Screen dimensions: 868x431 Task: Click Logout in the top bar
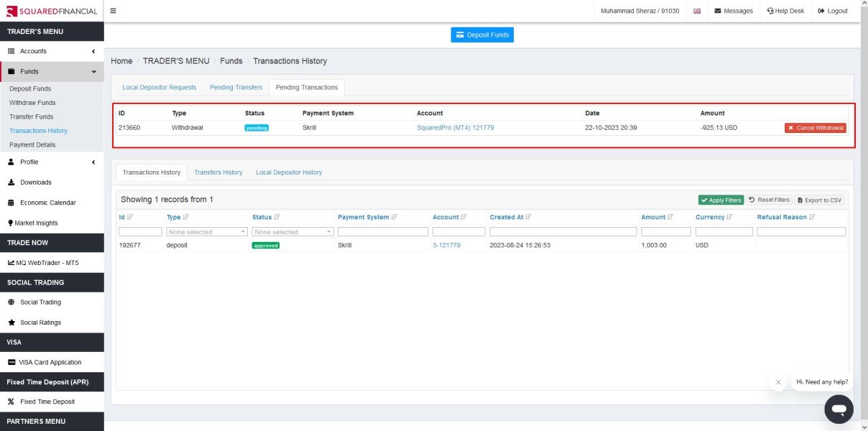pos(833,11)
